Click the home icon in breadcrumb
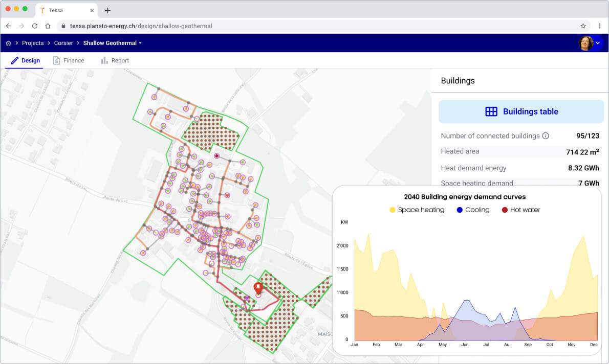 point(8,43)
